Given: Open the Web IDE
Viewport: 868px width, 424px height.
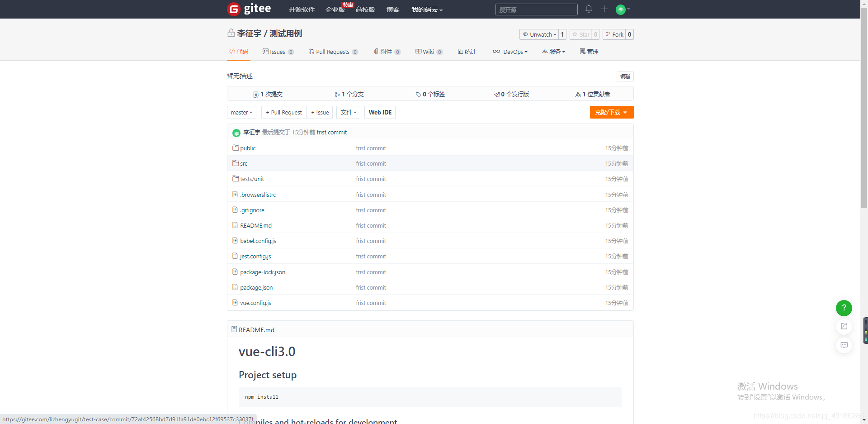Looking at the screenshot, I should tap(380, 112).
